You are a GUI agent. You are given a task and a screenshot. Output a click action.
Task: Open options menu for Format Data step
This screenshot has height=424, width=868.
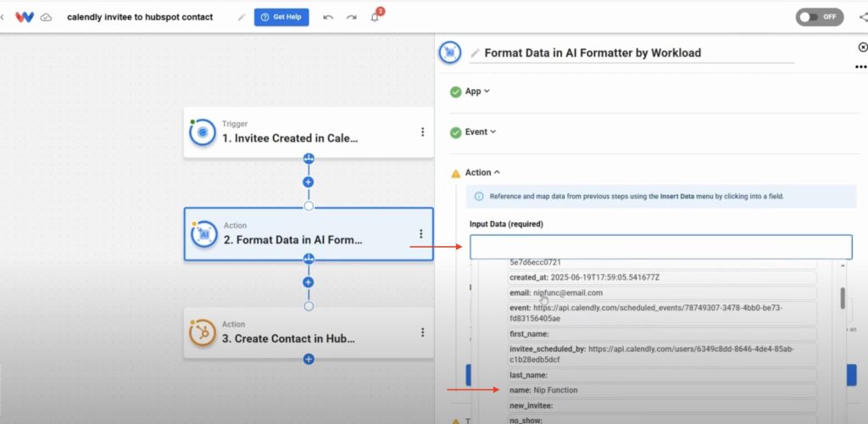pos(421,233)
